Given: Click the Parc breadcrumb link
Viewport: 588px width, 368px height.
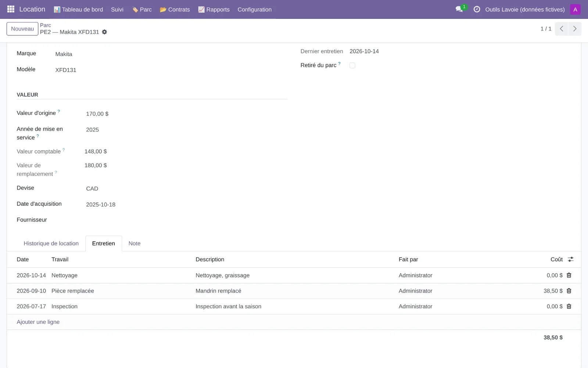Looking at the screenshot, I should 46,25.
